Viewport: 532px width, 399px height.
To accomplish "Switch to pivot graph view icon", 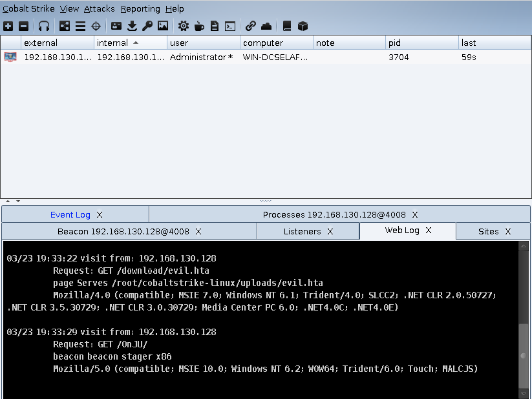I will pos(65,26).
